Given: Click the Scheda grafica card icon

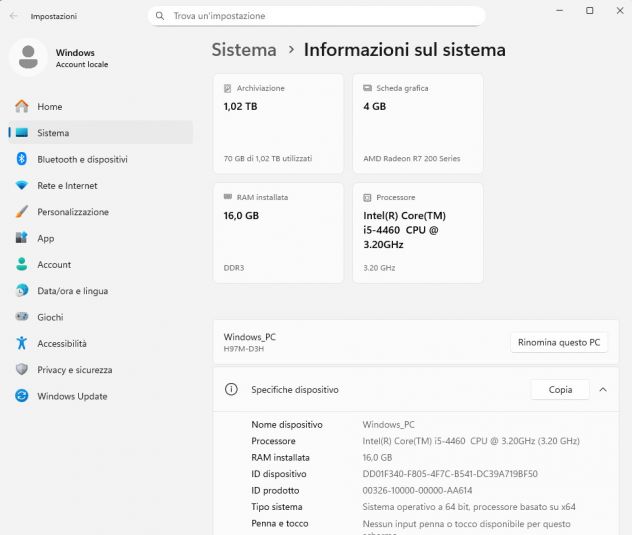Looking at the screenshot, I should click(x=367, y=88).
